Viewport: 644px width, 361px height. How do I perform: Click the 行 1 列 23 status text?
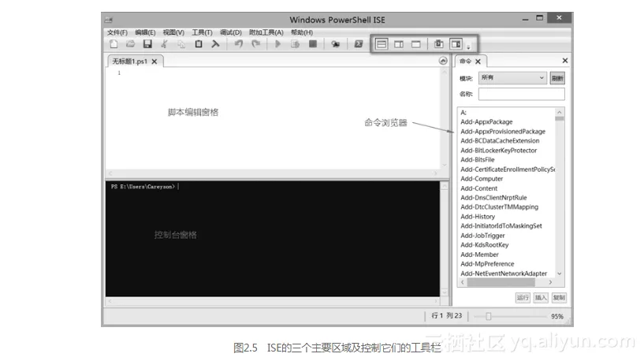446,315
